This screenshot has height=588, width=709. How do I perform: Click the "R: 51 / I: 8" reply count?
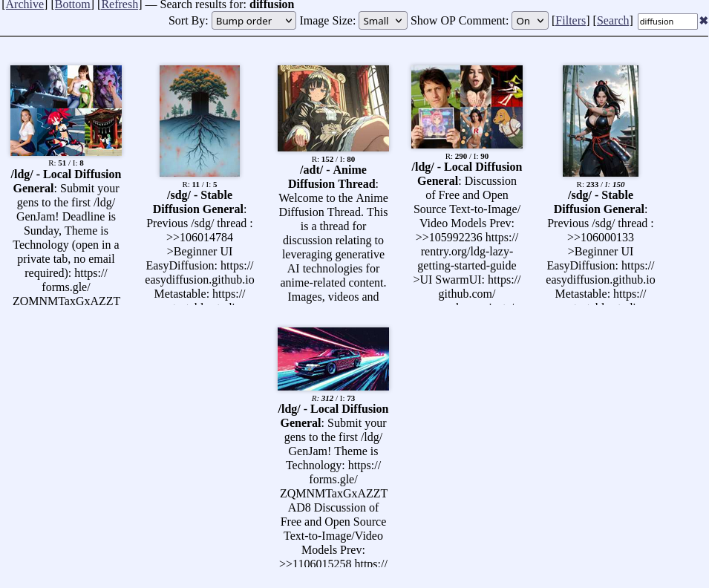click(x=66, y=163)
